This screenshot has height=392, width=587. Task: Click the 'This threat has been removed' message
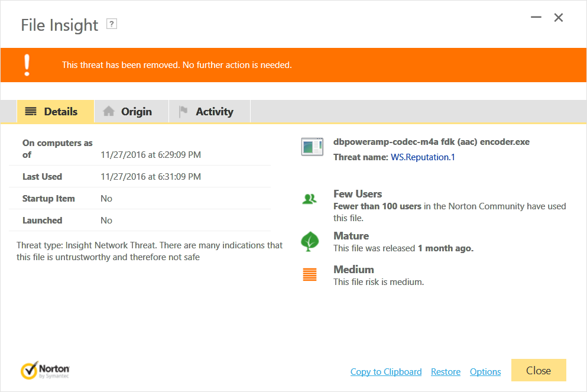click(x=177, y=65)
